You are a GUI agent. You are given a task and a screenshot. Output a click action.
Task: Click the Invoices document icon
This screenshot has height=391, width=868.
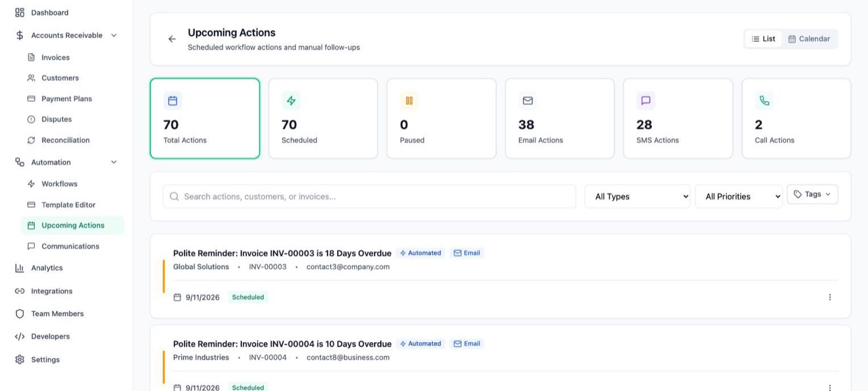31,58
